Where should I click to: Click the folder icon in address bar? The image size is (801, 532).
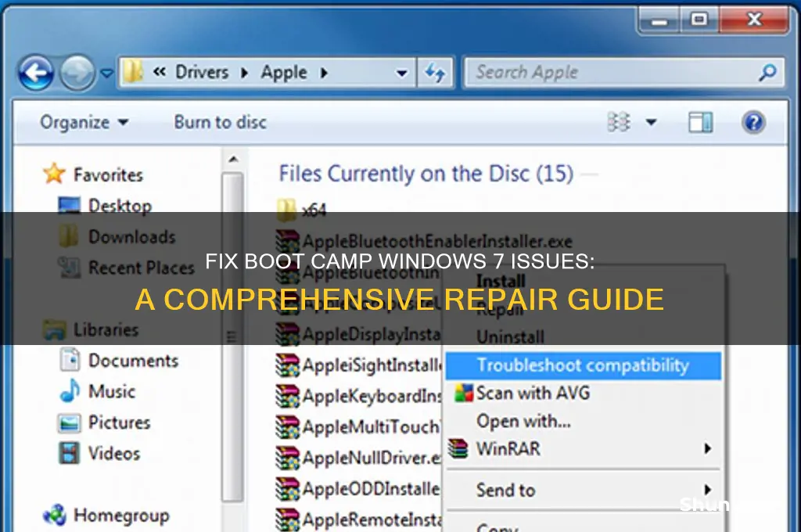click(x=133, y=71)
